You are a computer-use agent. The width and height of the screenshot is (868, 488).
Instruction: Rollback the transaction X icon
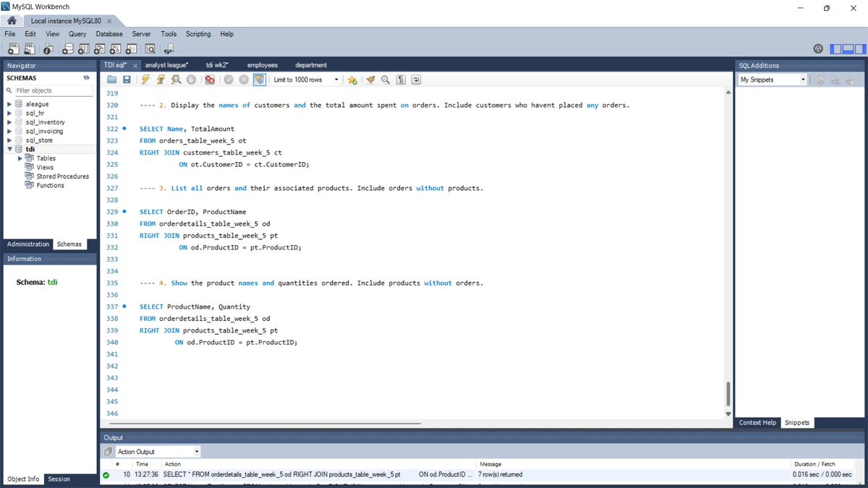tap(244, 80)
